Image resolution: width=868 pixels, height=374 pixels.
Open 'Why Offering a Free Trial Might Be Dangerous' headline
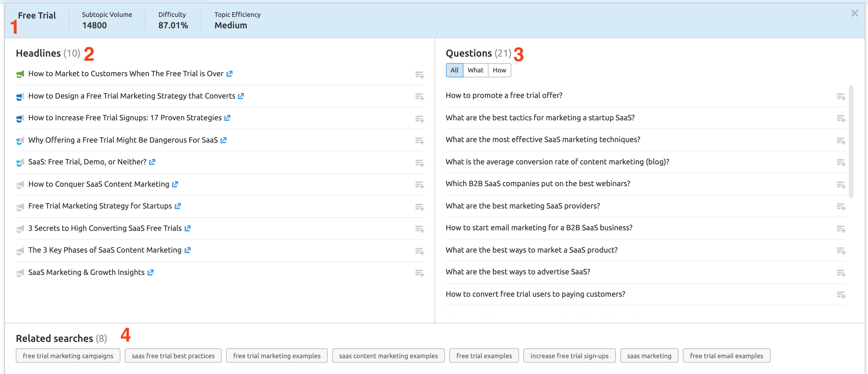123,140
